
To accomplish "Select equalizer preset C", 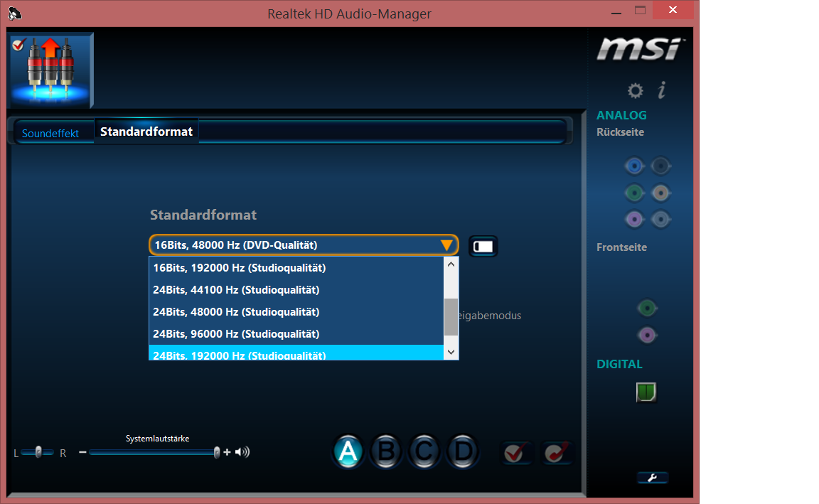I will tap(424, 451).
